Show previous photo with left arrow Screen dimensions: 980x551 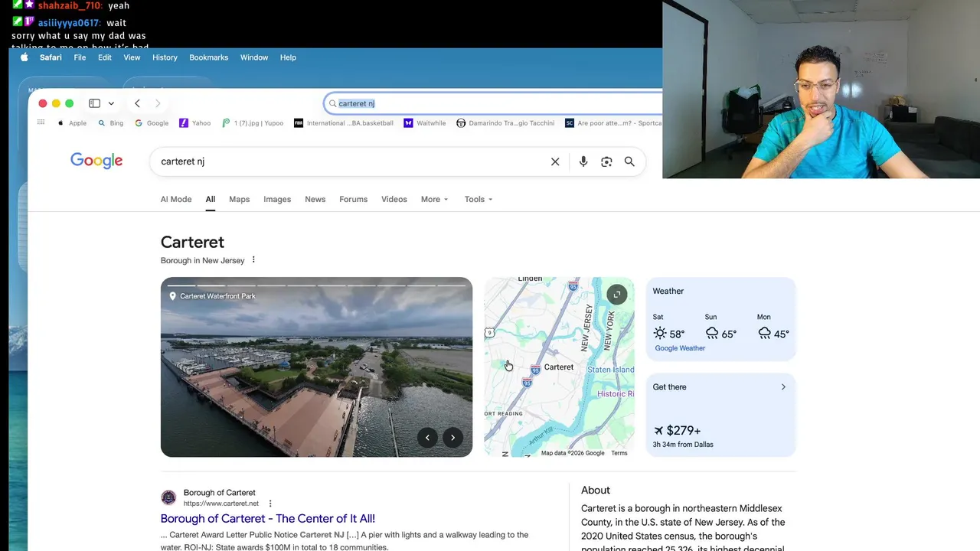pos(427,438)
